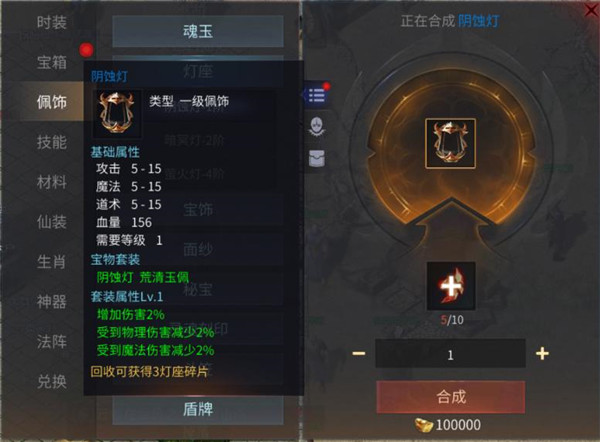
Task: Click the gold ingot cost icon
Action: coord(424,425)
